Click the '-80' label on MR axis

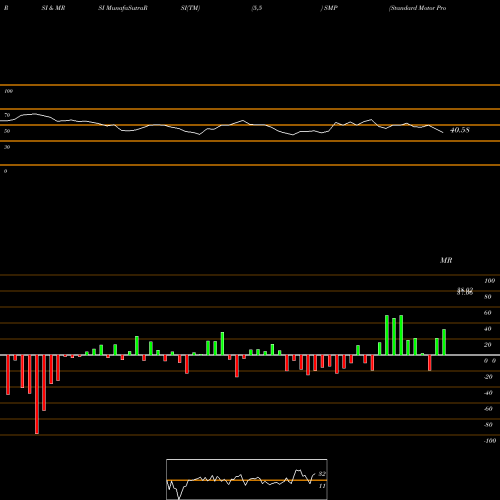tap(488, 425)
